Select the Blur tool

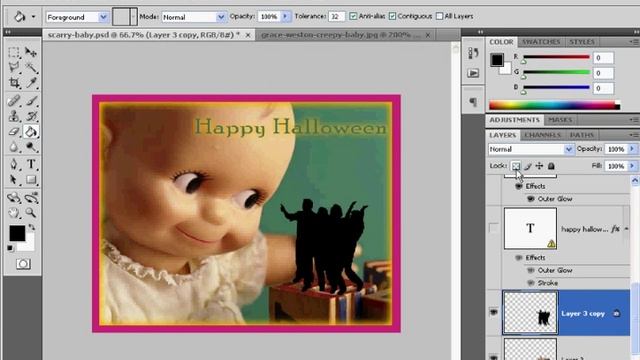(14, 147)
